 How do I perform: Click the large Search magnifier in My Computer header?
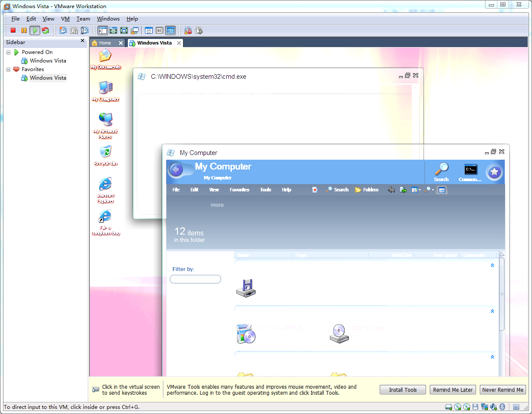441,172
